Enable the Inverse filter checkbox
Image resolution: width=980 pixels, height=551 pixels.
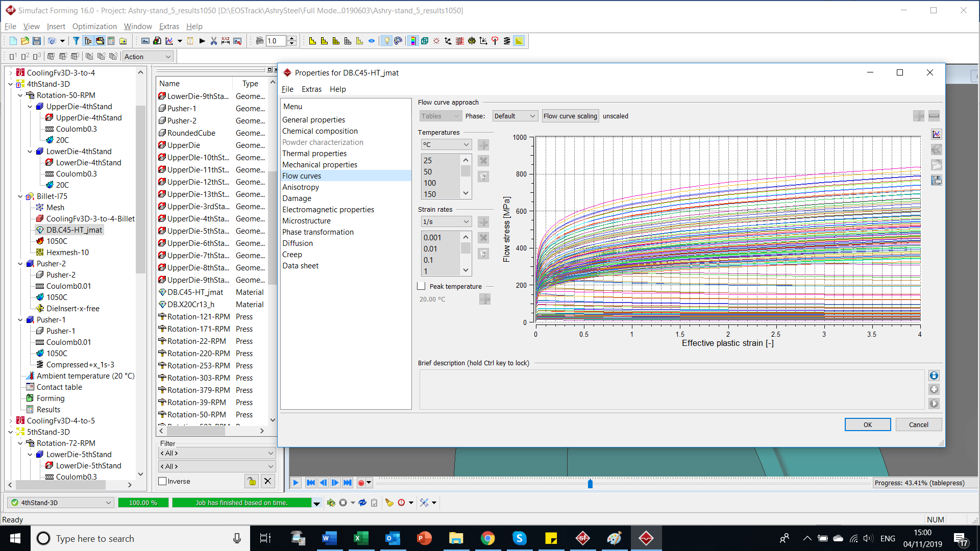162,481
